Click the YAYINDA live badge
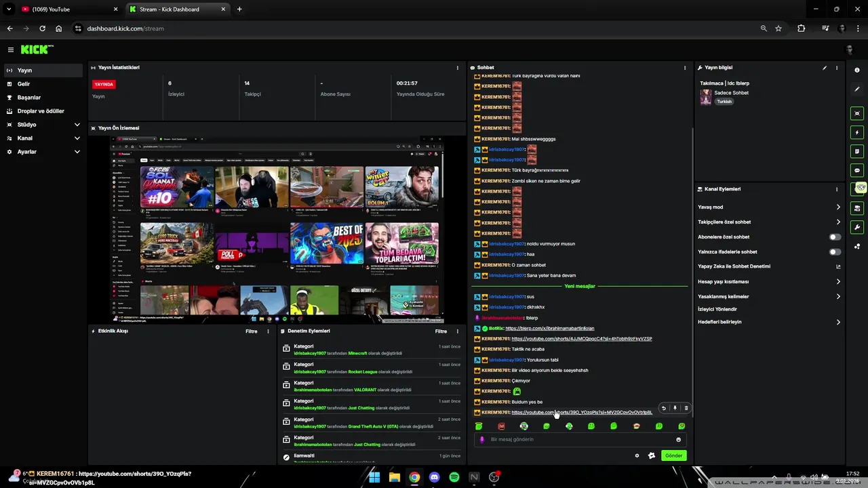Viewport: 868px width, 488px height. point(104,84)
